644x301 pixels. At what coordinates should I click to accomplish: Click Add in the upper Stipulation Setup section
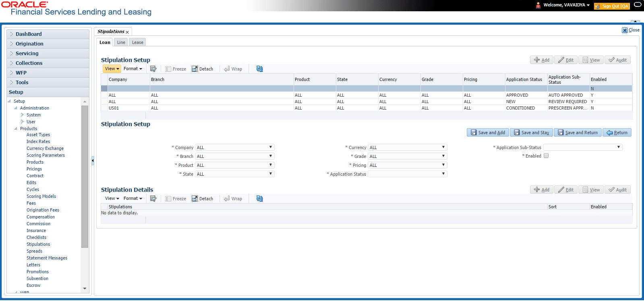(542, 60)
